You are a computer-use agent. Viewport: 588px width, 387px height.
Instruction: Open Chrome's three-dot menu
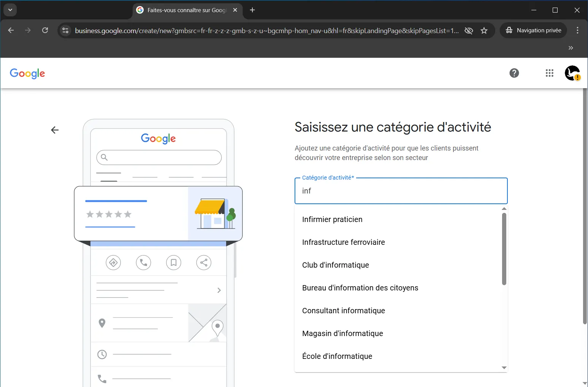pyautogui.click(x=577, y=30)
